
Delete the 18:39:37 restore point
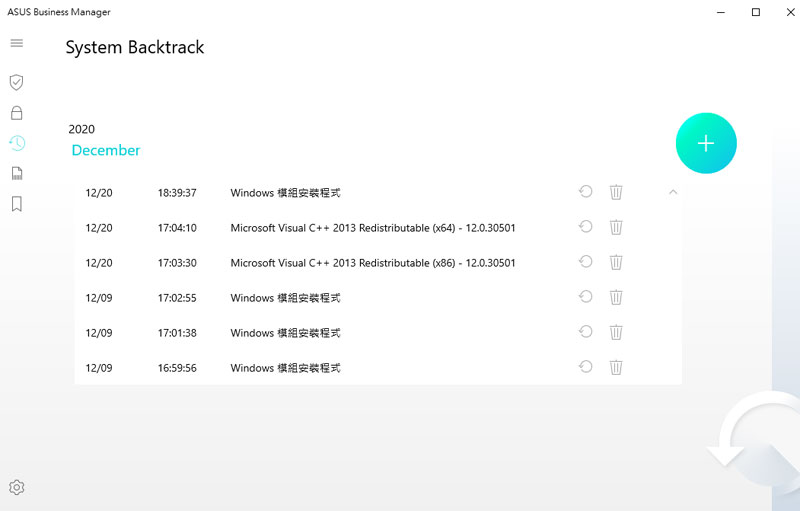[x=616, y=192]
